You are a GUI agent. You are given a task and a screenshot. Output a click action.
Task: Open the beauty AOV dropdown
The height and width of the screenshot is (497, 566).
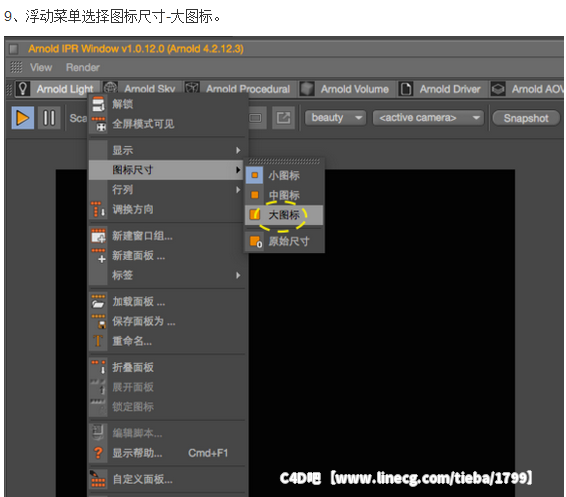click(x=335, y=118)
